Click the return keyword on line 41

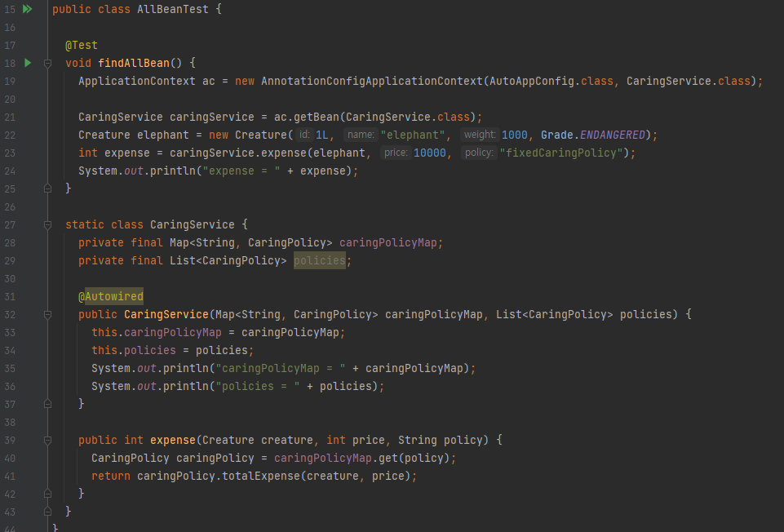pyautogui.click(x=111, y=476)
